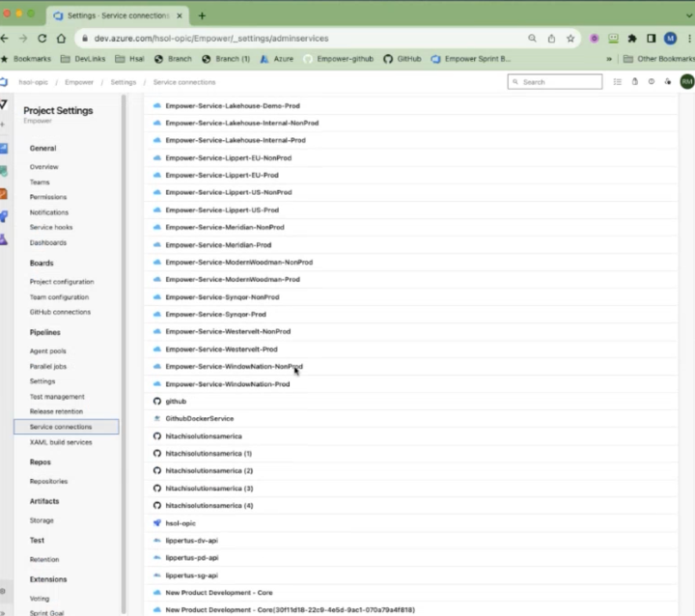Reload the page with the browser refresh icon
Image resolution: width=695 pixels, height=616 pixels.
42,39
